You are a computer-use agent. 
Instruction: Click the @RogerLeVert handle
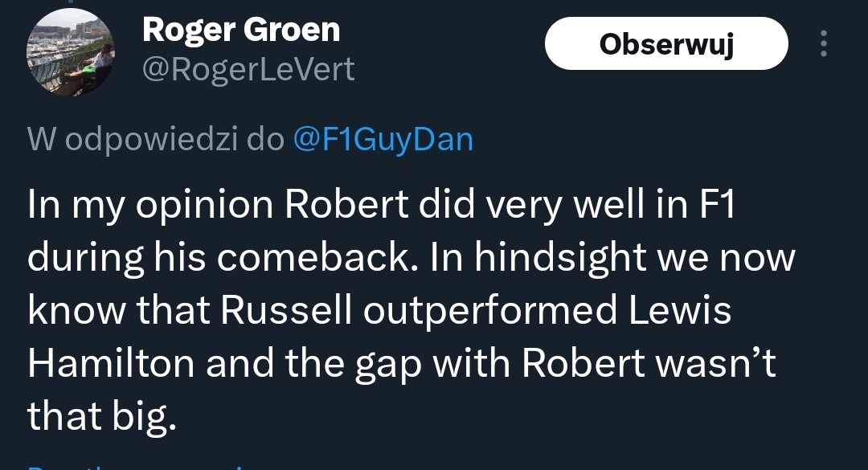[x=248, y=70]
